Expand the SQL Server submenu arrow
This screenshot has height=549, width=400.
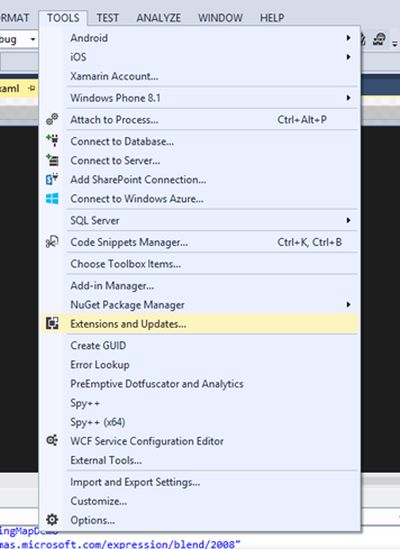click(x=348, y=220)
